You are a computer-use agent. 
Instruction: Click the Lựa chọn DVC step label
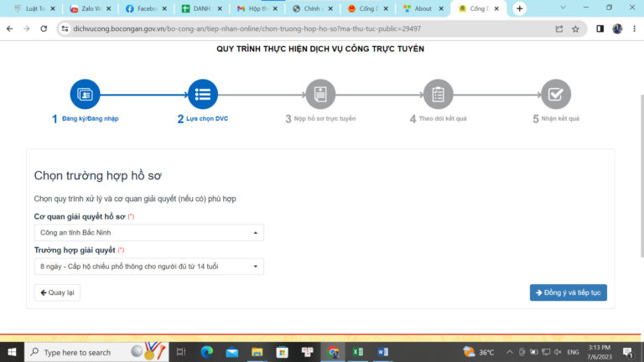(207, 119)
